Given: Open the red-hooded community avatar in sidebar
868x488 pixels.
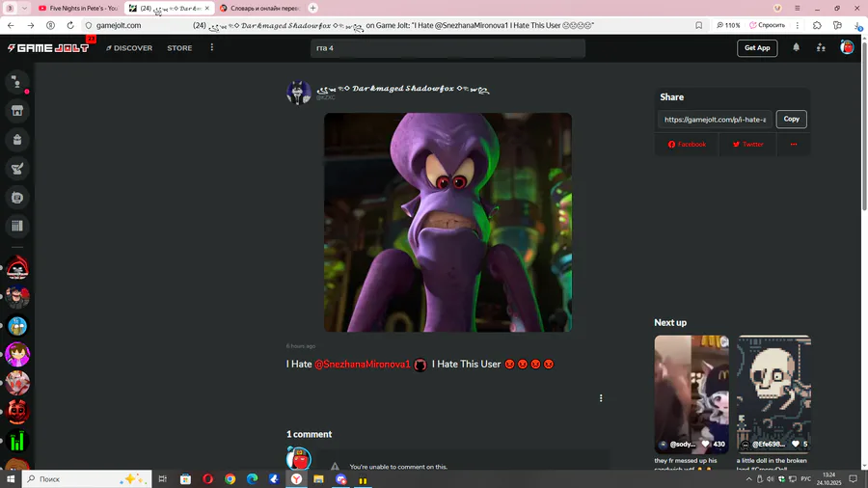Looking at the screenshot, I should [x=17, y=268].
